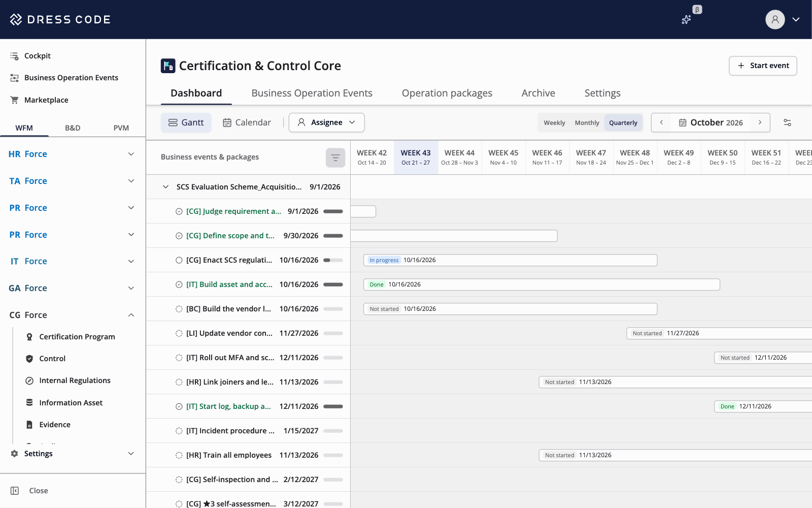The image size is (812, 508).
Task: Open account menu chevron
Action: point(796,19)
